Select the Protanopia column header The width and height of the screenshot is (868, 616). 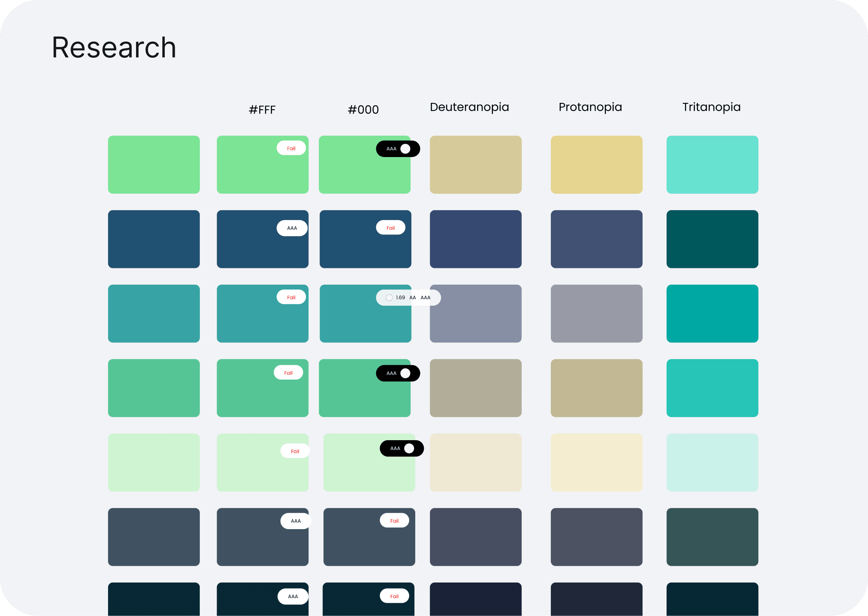[x=590, y=107]
